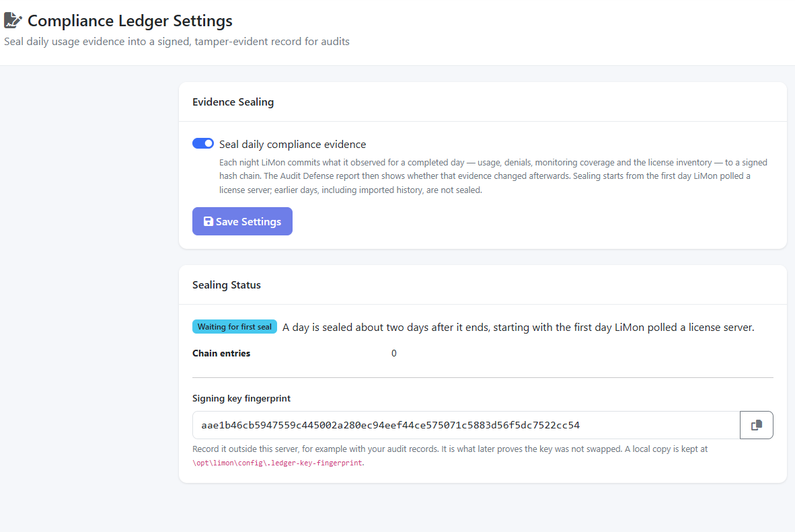Click the floppy disk icon in Save Settings

pyautogui.click(x=209, y=221)
